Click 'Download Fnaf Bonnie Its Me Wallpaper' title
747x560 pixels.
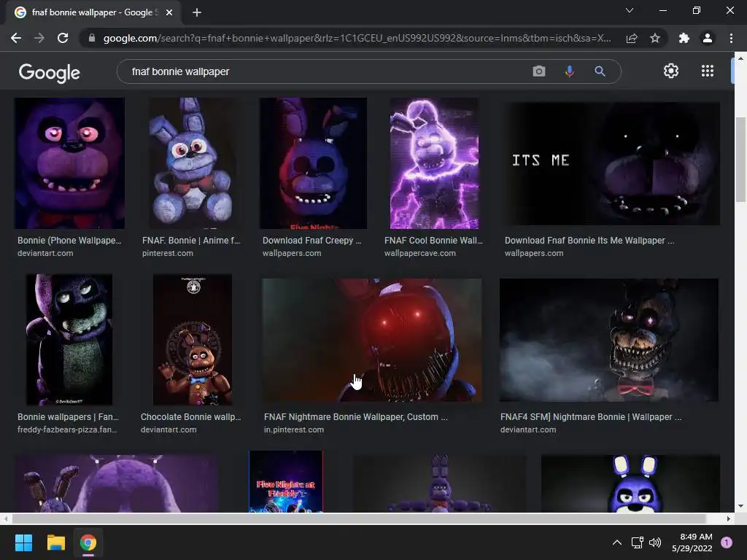click(x=589, y=241)
